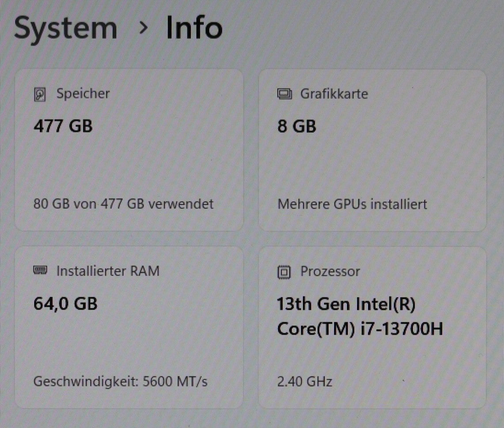Click the Prozessor chip icon
Viewport: 504px width, 428px height.
[x=284, y=272]
